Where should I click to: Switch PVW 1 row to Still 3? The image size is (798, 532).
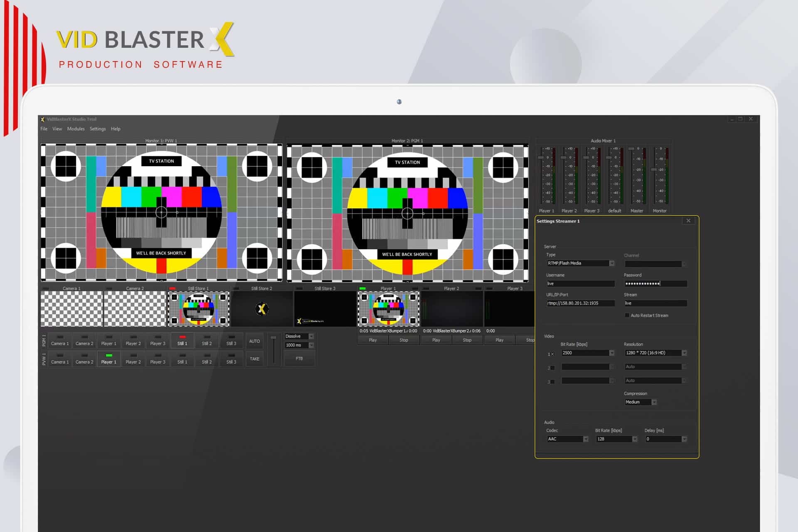[232, 359]
